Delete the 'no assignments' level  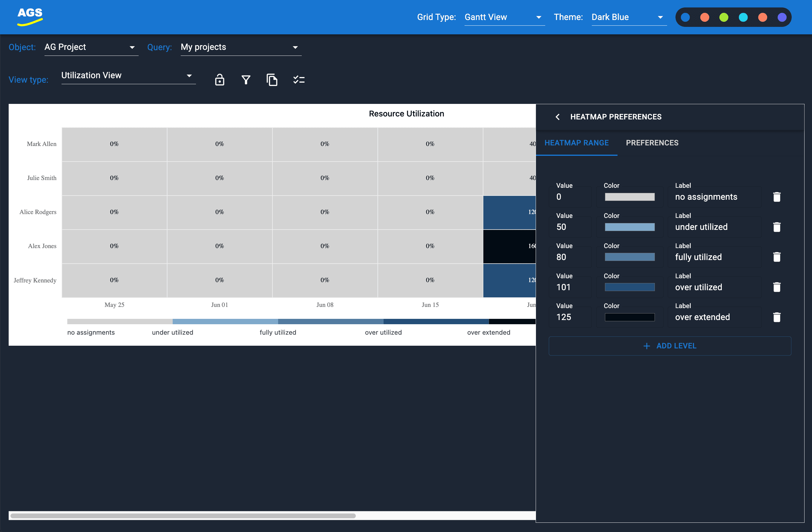(776, 197)
